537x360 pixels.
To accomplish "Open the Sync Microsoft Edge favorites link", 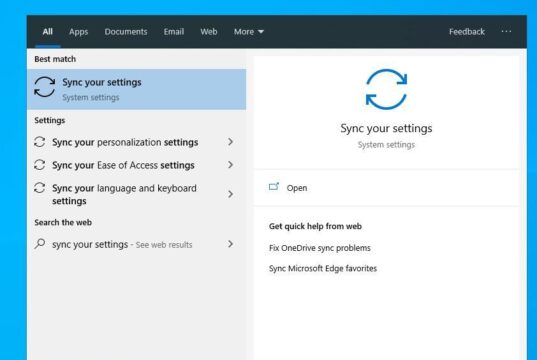I will click(323, 269).
